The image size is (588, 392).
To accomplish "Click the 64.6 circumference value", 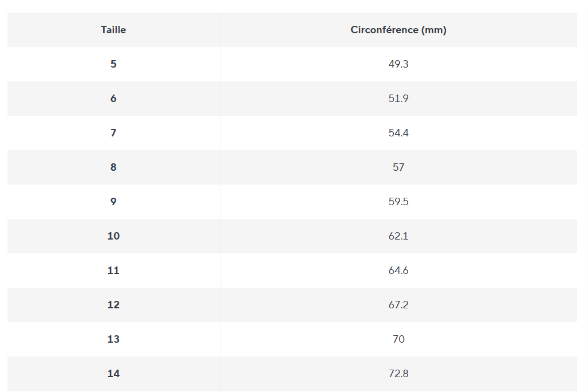I will pyautogui.click(x=398, y=271).
